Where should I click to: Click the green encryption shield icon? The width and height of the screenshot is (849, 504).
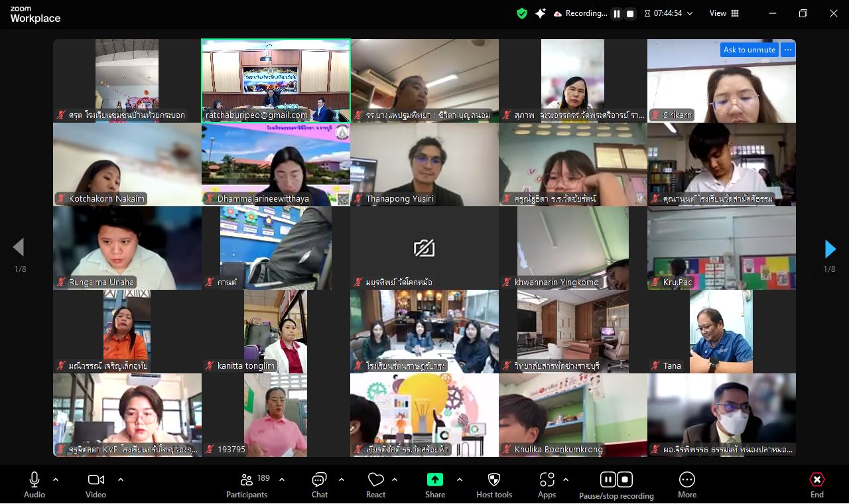pyautogui.click(x=522, y=13)
